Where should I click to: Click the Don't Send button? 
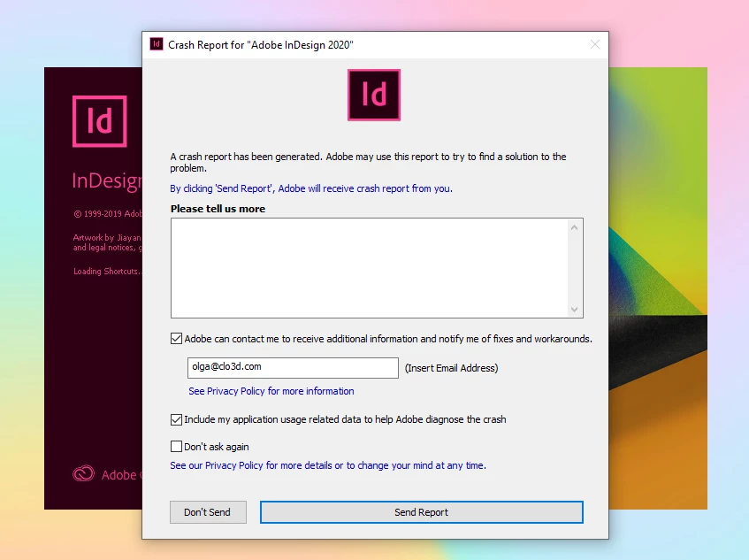click(x=208, y=512)
